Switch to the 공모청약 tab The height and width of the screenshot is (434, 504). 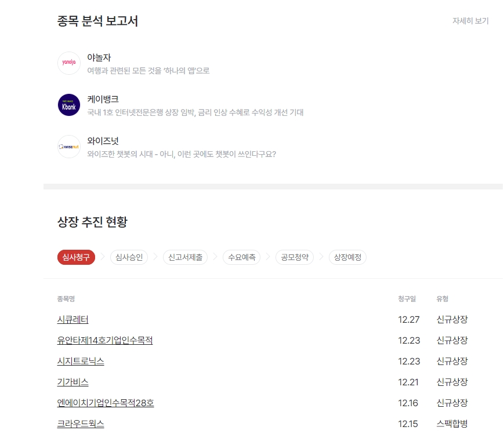(295, 257)
